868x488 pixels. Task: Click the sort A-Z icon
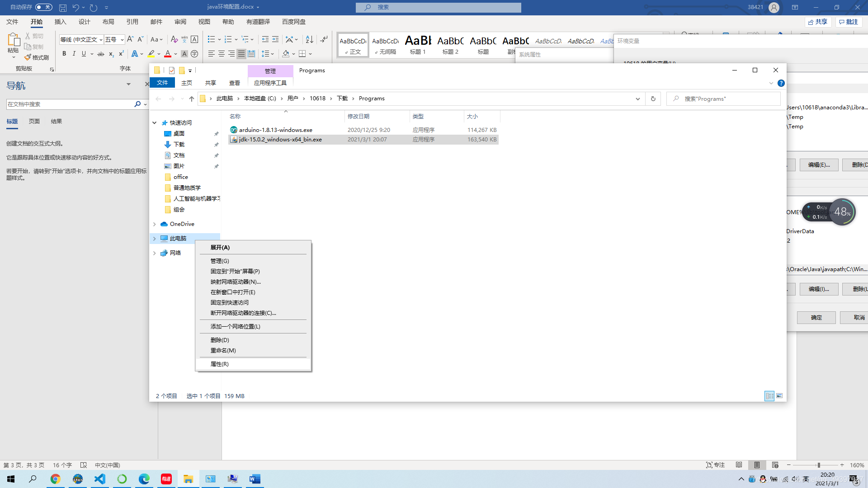click(x=309, y=39)
